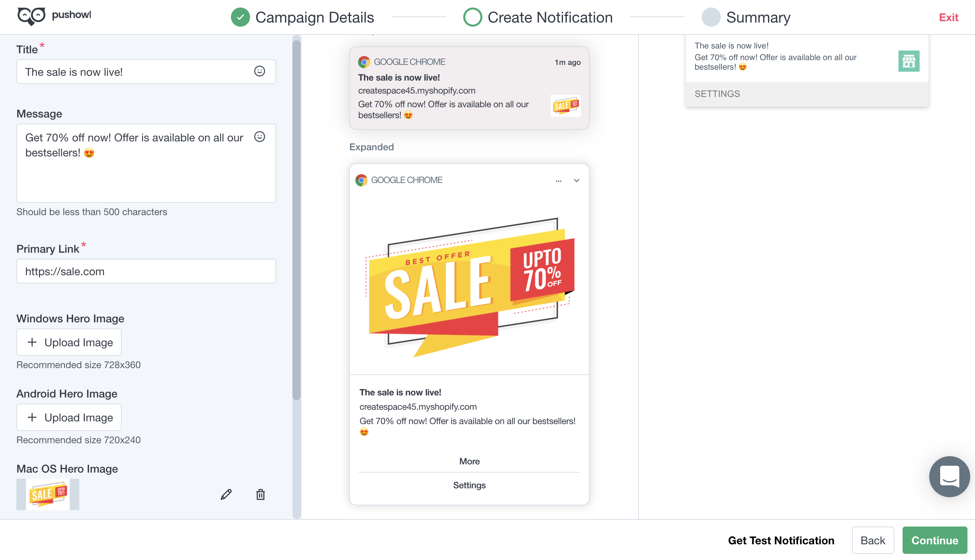This screenshot has height=560, width=975.
Task: Go to Summary step
Action: [746, 17]
